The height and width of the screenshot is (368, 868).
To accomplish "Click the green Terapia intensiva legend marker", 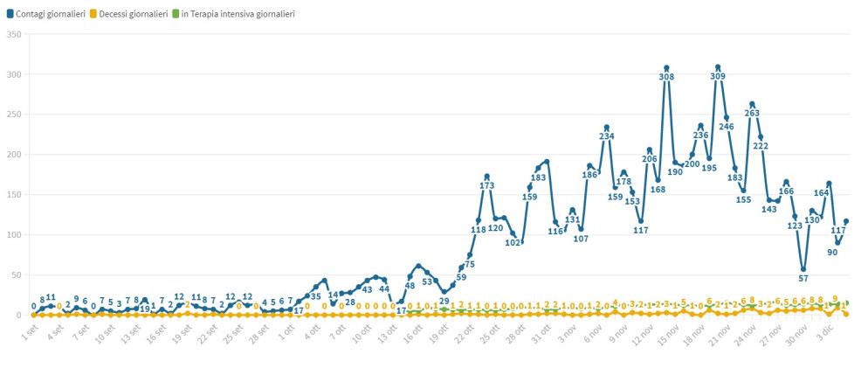I will click(176, 14).
